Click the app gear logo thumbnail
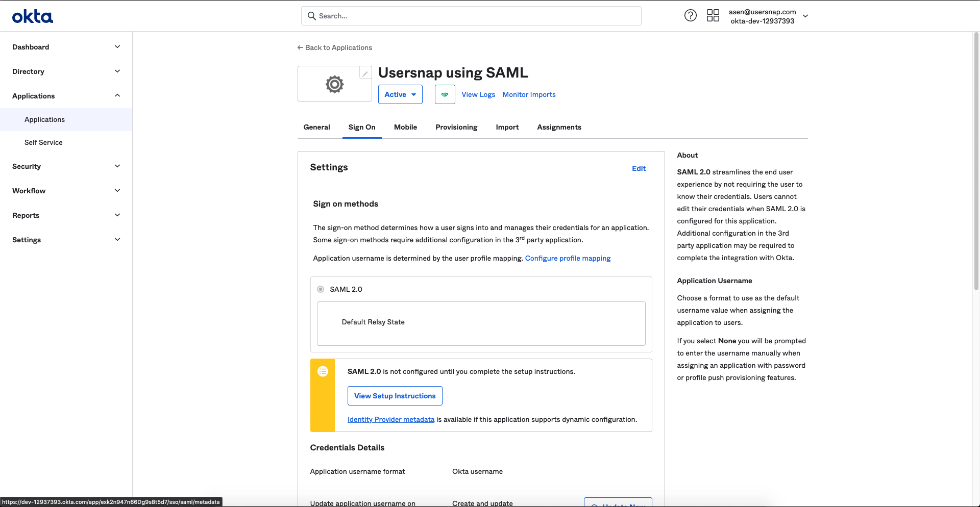 coord(335,84)
